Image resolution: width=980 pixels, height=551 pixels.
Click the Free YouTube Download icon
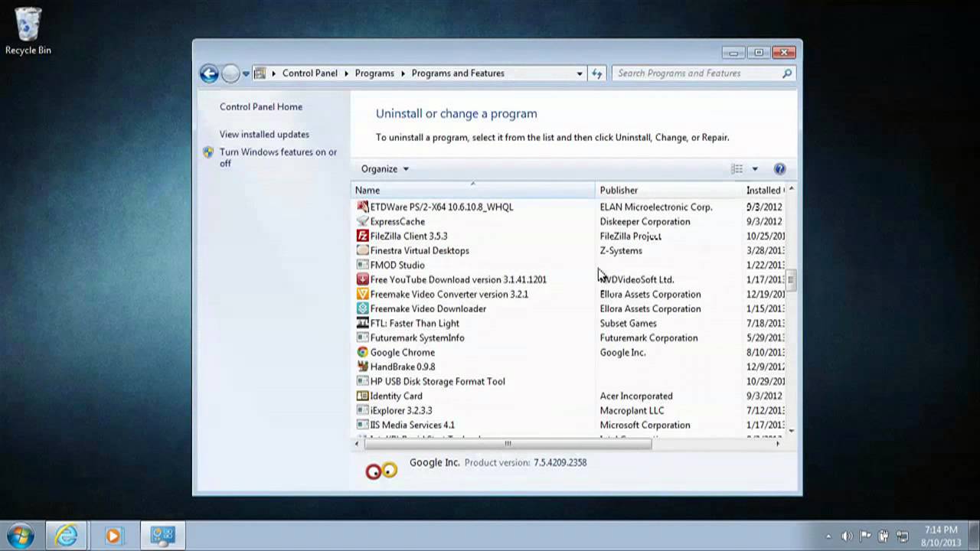tap(362, 279)
